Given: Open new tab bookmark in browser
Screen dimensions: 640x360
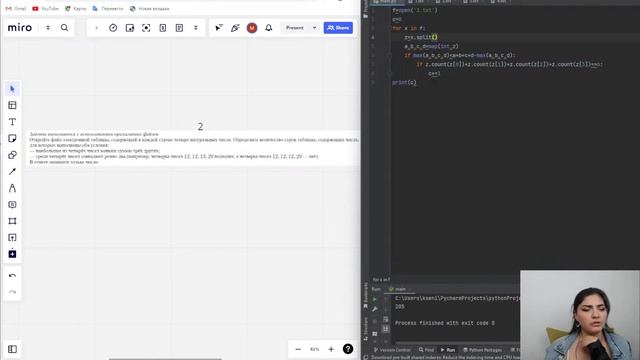Looking at the screenshot, I should 149,9.
